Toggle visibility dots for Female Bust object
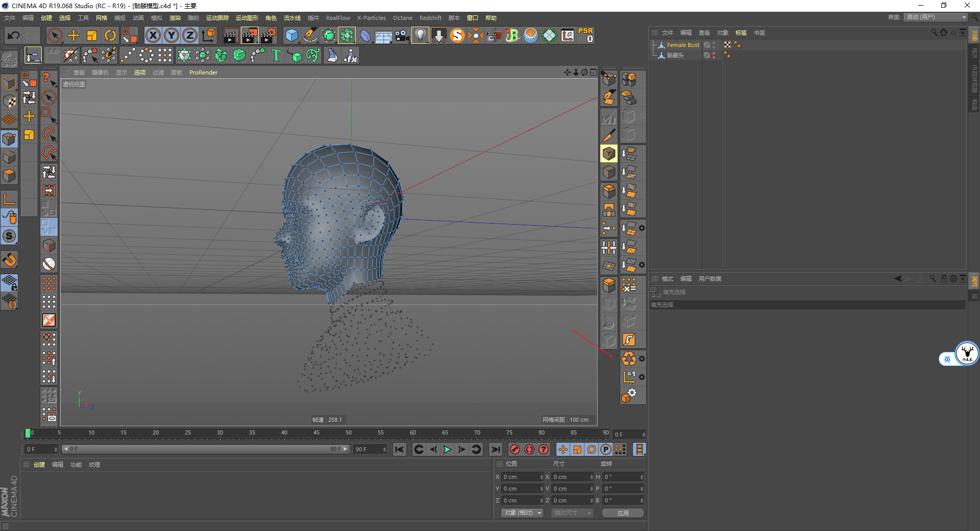This screenshot has width=980, height=531. pos(714,45)
